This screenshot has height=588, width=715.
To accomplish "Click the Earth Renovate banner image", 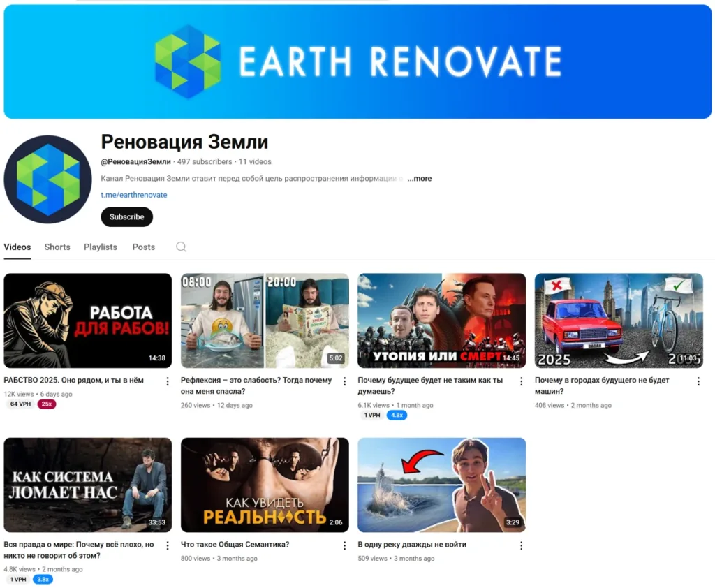I will pos(357,61).
